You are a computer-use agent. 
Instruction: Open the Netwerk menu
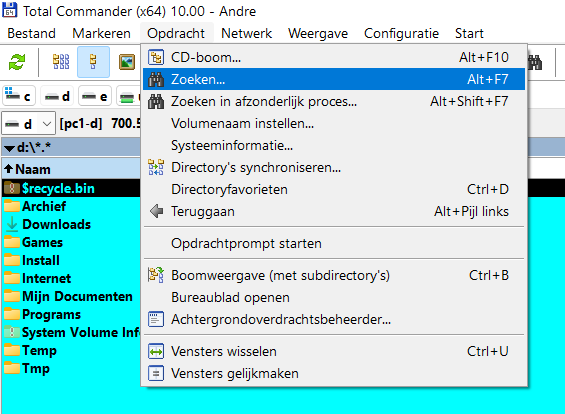pos(246,34)
